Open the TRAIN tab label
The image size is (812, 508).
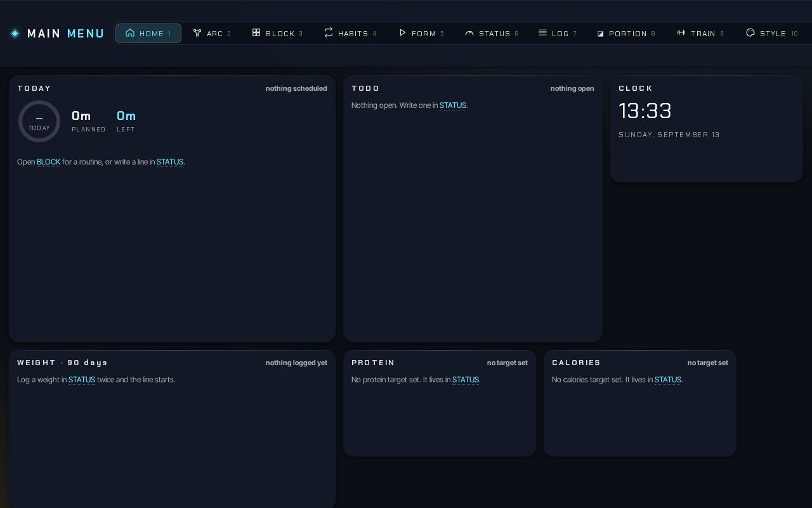(x=703, y=34)
